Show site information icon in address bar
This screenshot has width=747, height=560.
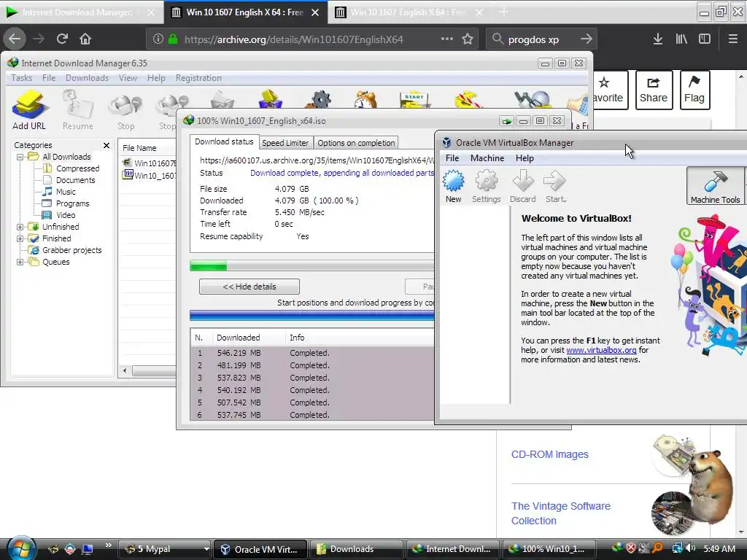158,39
